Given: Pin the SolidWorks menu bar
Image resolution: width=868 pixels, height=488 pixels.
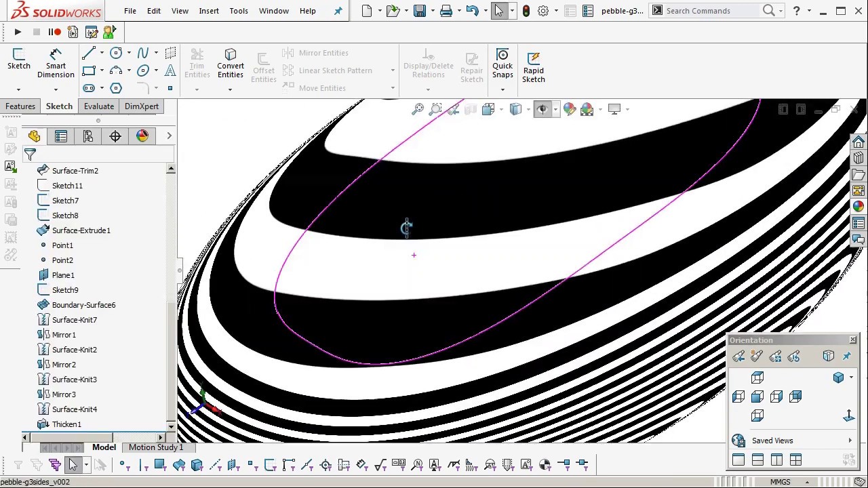Looking at the screenshot, I should [338, 11].
